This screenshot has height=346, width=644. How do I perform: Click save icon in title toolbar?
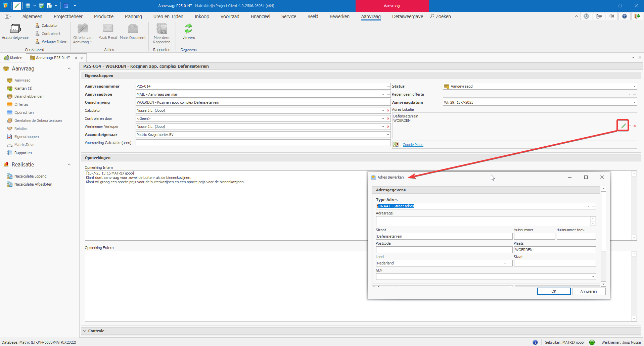(28, 6)
